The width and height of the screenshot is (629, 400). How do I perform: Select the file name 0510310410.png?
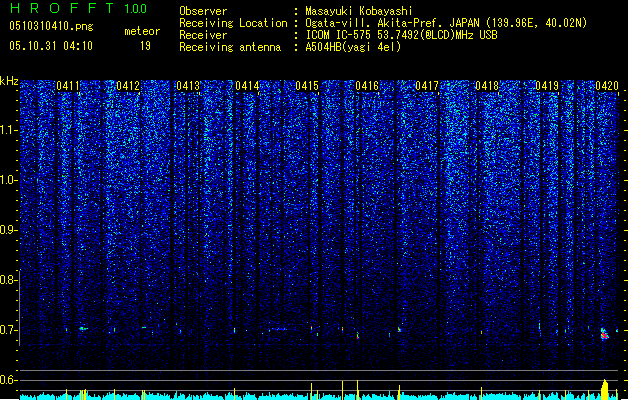[51, 26]
